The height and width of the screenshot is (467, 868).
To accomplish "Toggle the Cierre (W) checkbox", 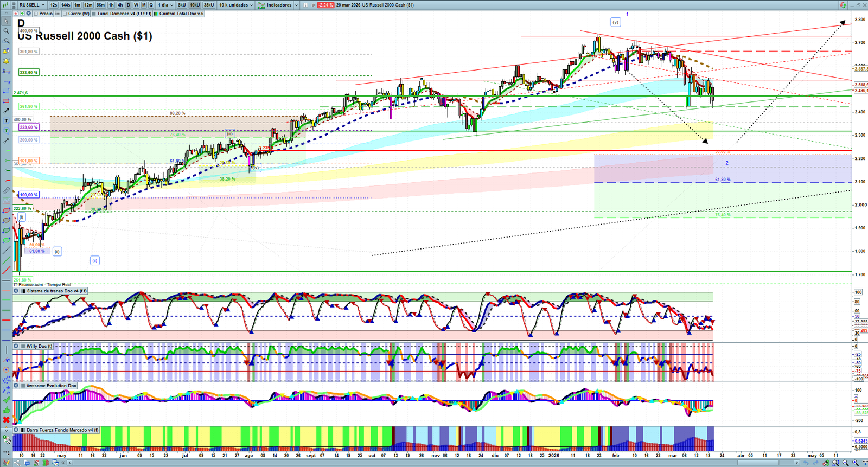I will [65, 14].
